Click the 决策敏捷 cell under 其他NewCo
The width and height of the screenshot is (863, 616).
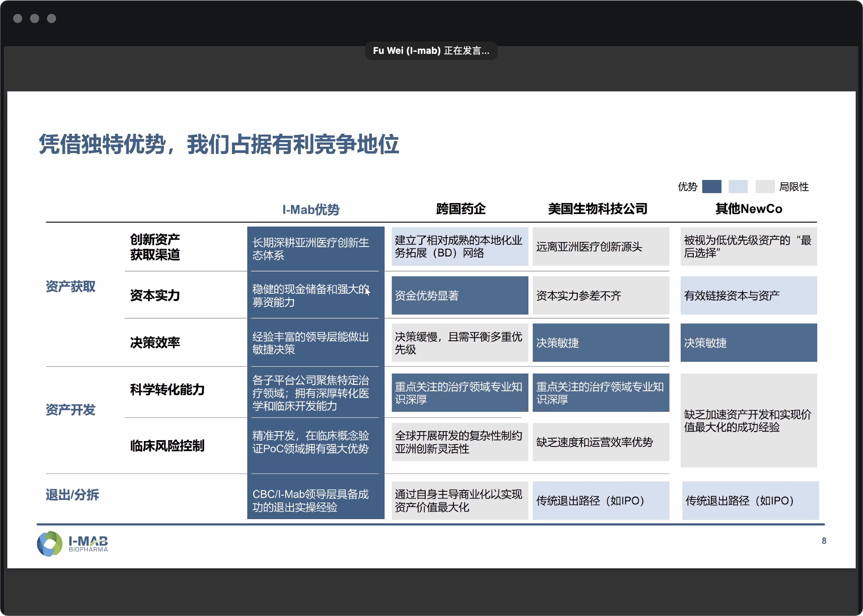748,343
